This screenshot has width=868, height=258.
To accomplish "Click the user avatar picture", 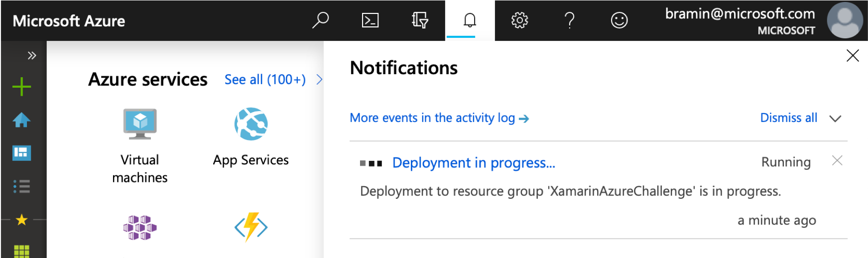I will click(845, 20).
